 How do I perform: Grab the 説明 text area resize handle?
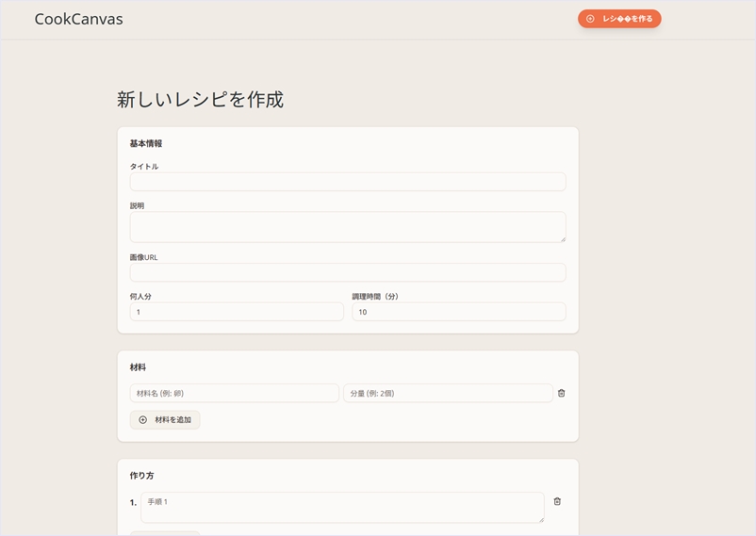(562, 238)
